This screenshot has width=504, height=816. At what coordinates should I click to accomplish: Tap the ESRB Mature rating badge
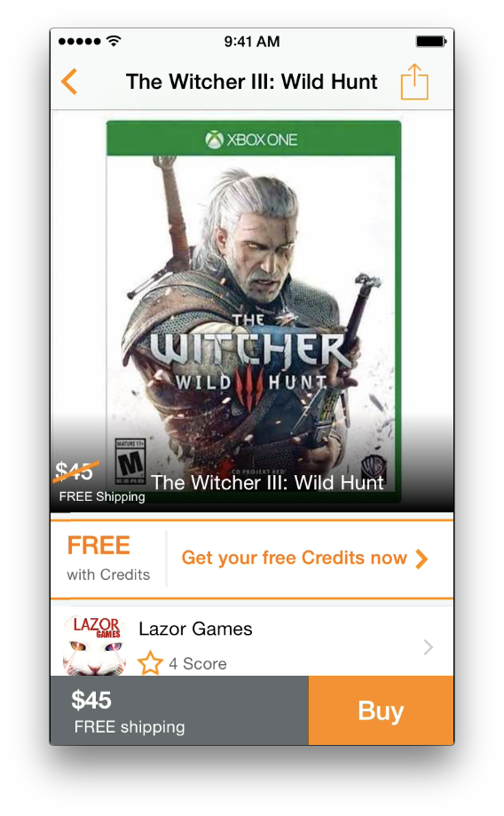point(130,462)
